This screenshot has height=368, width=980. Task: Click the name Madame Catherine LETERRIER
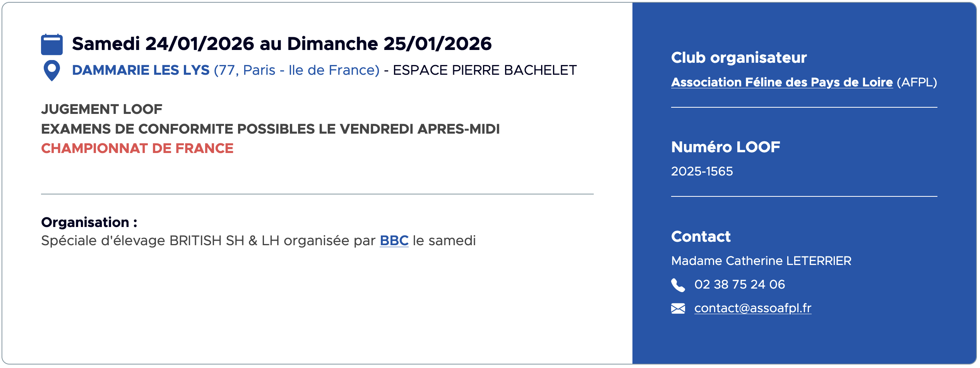pos(761,261)
